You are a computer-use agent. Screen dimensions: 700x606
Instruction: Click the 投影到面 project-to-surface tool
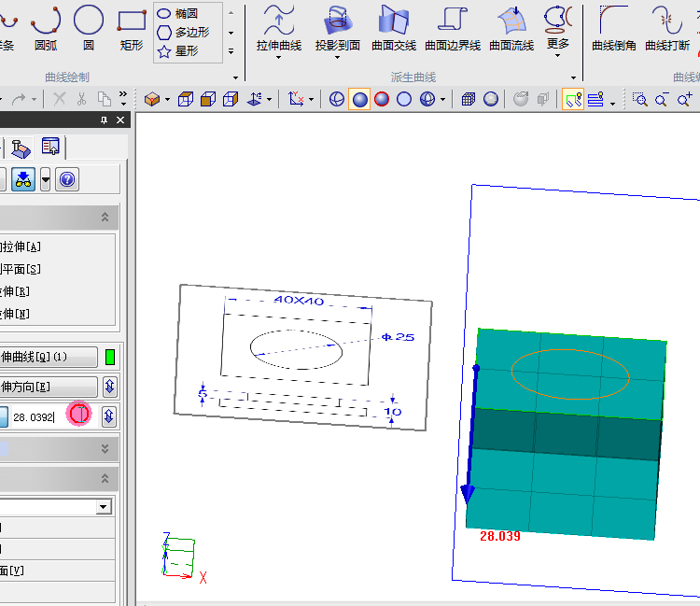coord(338,28)
